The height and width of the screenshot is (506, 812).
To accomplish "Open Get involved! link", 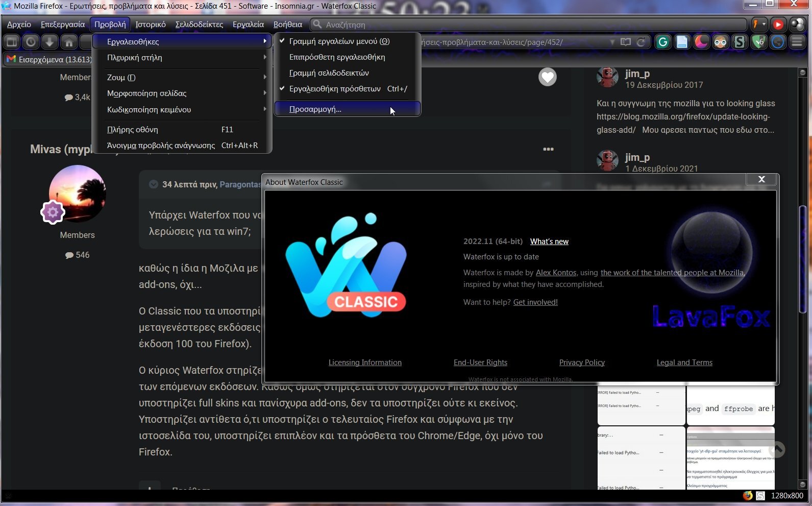I will tap(535, 302).
